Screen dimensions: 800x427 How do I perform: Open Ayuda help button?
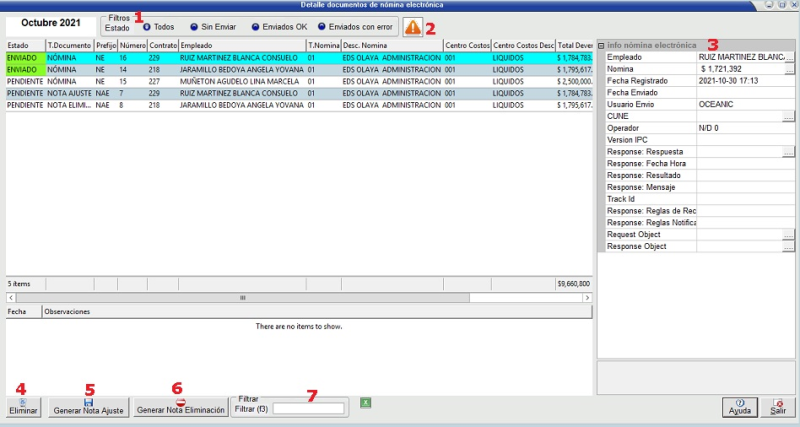click(x=739, y=407)
